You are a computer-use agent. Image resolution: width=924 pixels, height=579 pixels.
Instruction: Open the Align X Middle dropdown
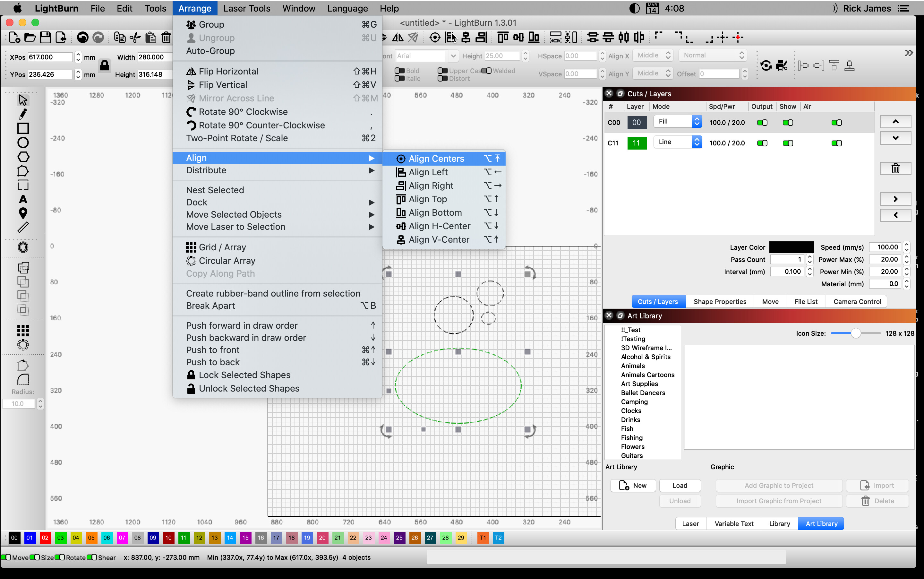[x=653, y=55]
